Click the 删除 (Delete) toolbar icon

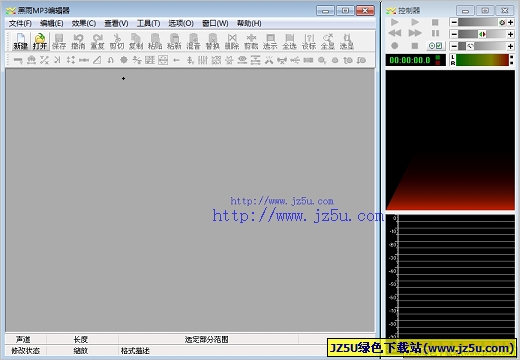point(232,41)
